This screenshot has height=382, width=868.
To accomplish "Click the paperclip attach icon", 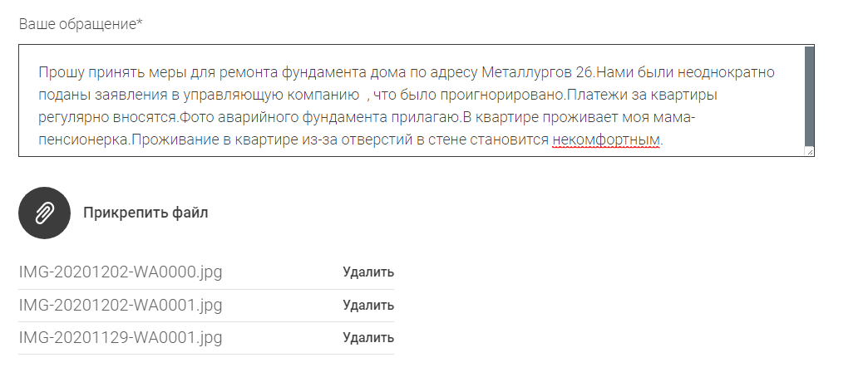I will click(x=44, y=213).
